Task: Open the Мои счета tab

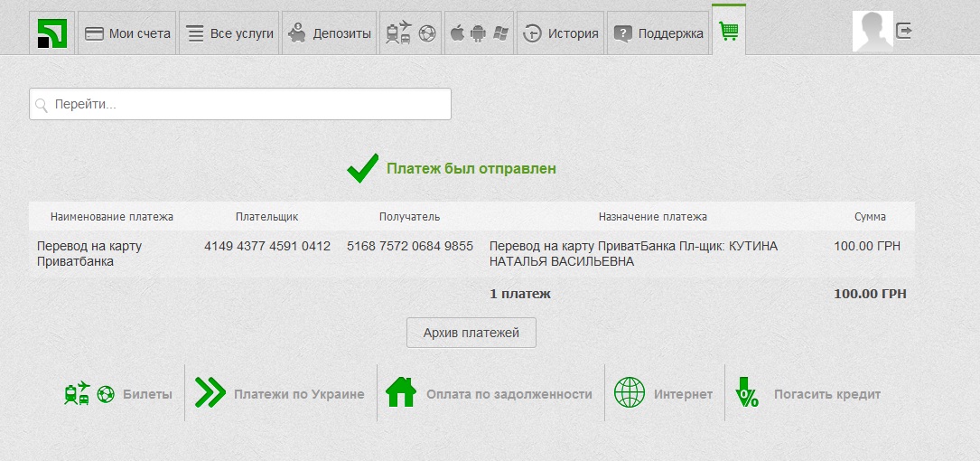Action: point(127,33)
